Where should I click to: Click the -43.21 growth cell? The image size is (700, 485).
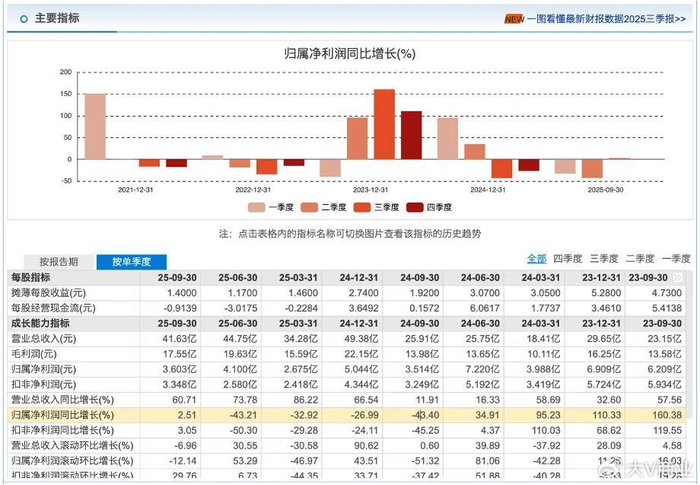click(x=243, y=415)
